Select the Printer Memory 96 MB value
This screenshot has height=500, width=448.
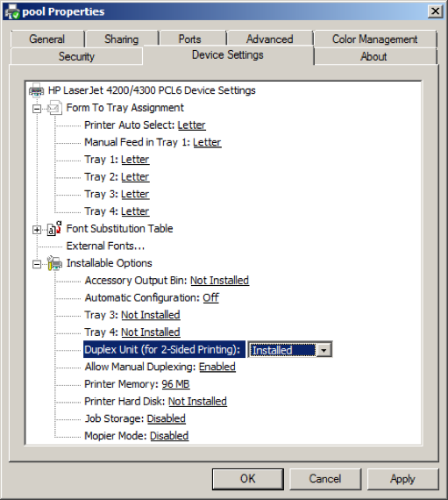(175, 384)
